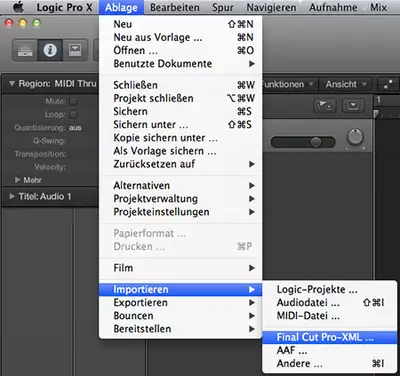Select MIDI-Datei … import option
Screen dimensions: 400x376
pos(330,316)
